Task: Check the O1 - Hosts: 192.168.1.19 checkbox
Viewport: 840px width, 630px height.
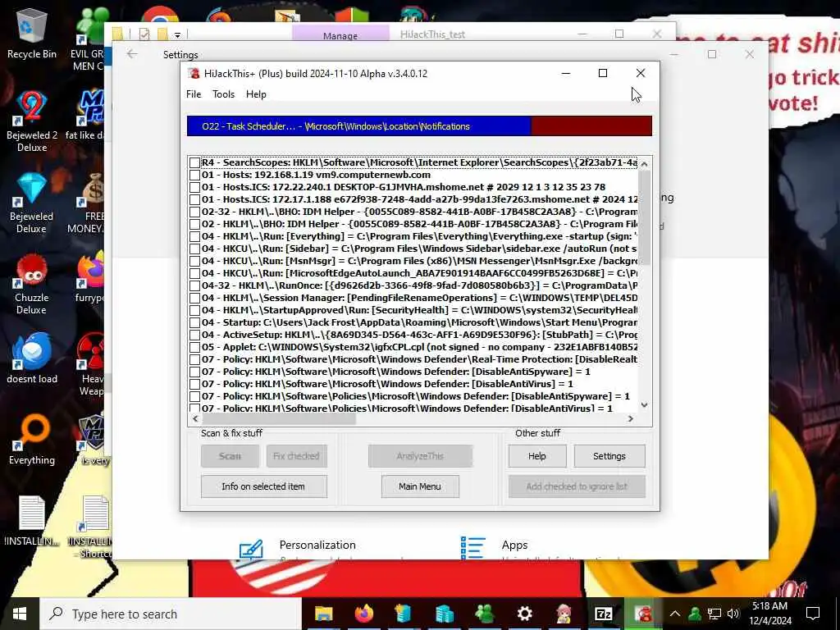Action: pyautogui.click(x=194, y=175)
